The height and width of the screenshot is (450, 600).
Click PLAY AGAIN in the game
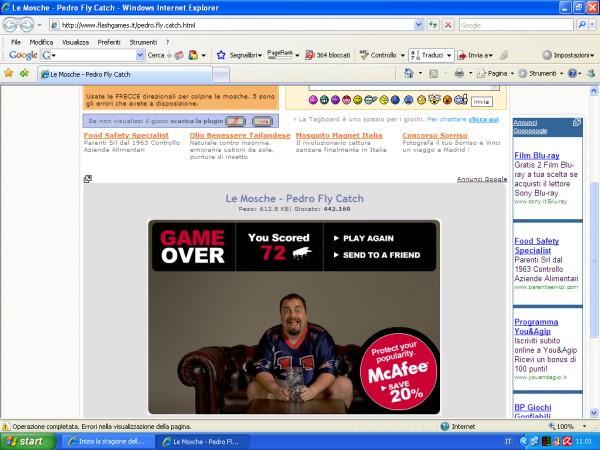tap(364, 238)
